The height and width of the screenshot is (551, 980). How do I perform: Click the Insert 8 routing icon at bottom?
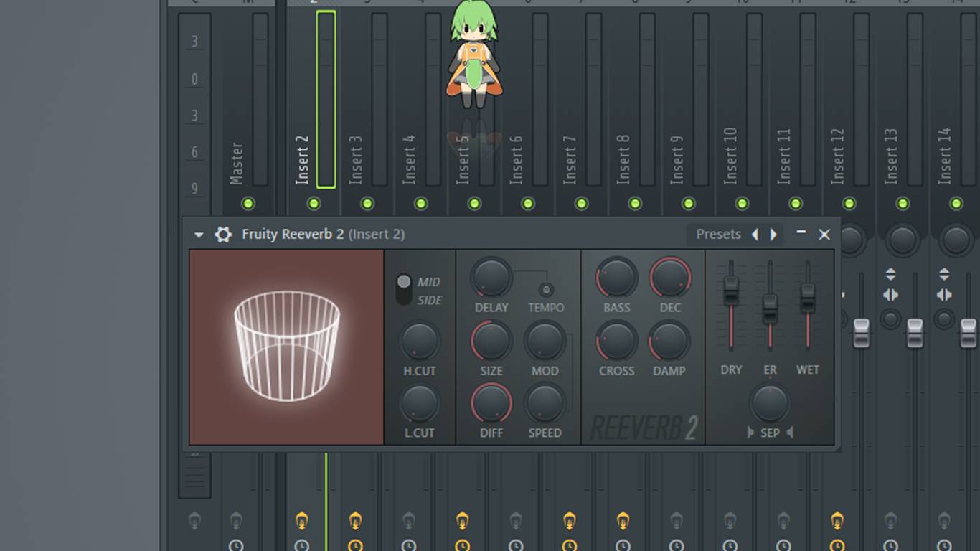[x=623, y=521]
